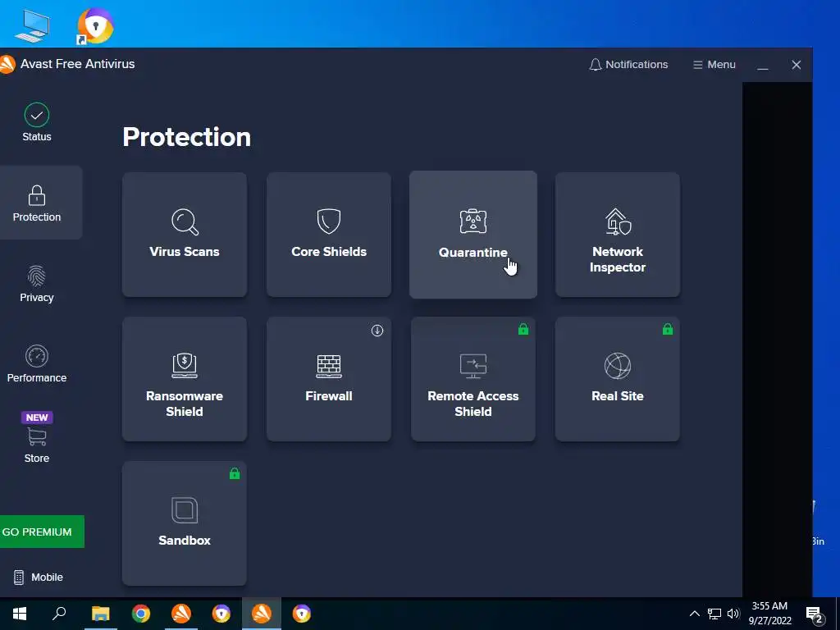Open the Sandbox tile
Screen dimensions: 840x630
click(x=185, y=523)
